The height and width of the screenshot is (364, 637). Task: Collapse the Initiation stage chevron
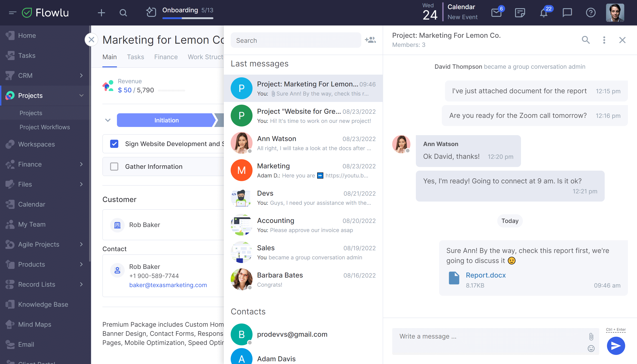(x=108, y=120)
